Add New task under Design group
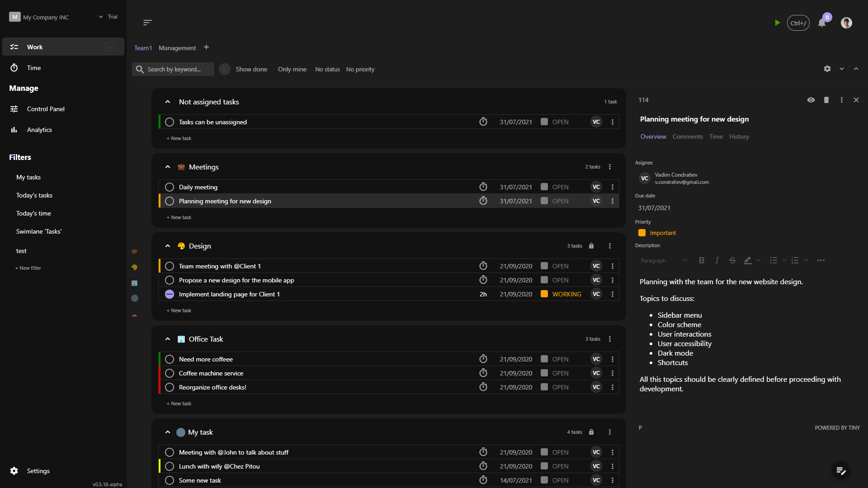 [179, 310]
